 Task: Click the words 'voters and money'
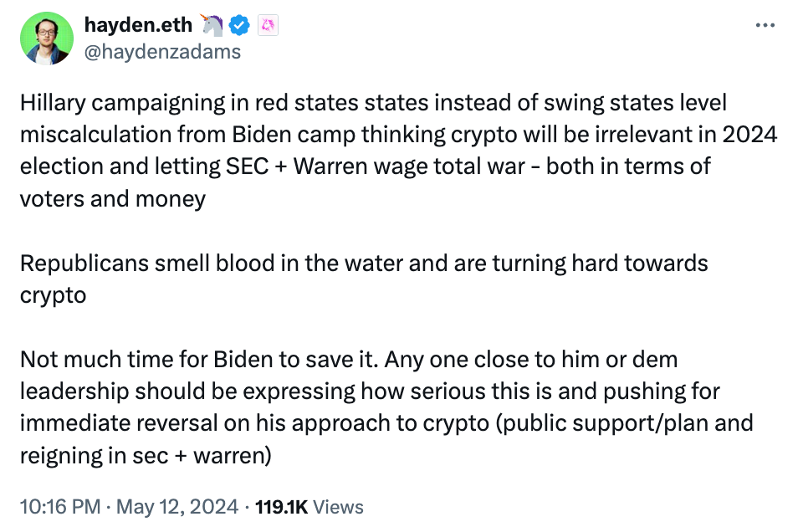click(113, 198)
